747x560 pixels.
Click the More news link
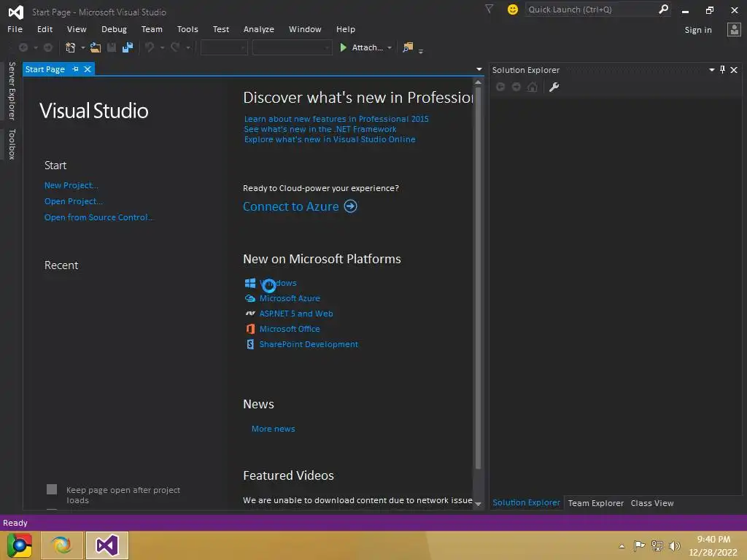point(273,429)
